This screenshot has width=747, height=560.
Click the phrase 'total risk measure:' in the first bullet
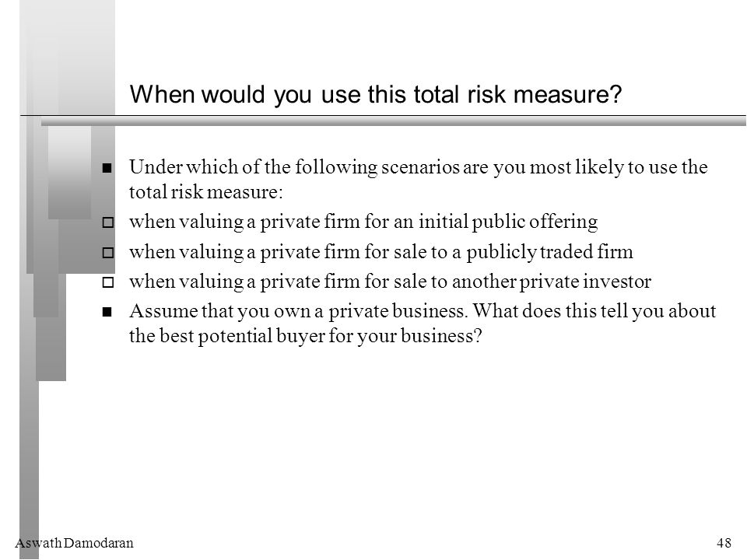(206, 192)
